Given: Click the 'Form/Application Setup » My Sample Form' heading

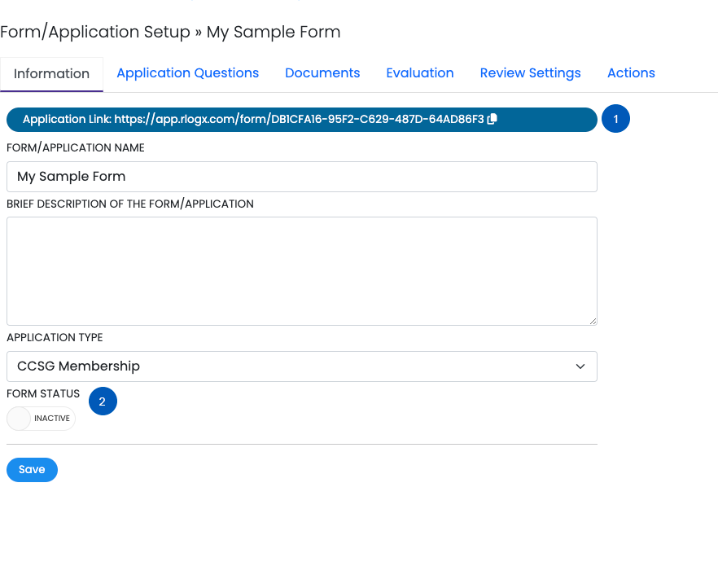Looking at the screenshot, I should click(170, 32).
